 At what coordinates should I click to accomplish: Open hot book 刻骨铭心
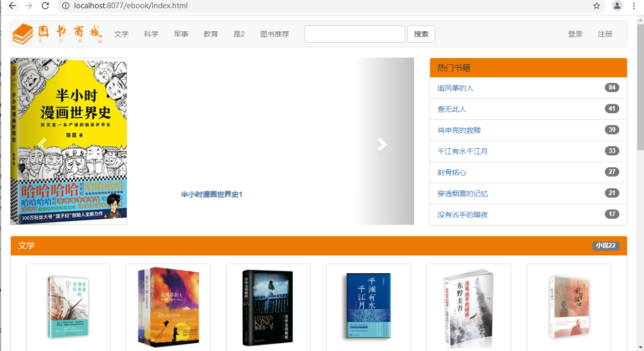coord(452,172)
